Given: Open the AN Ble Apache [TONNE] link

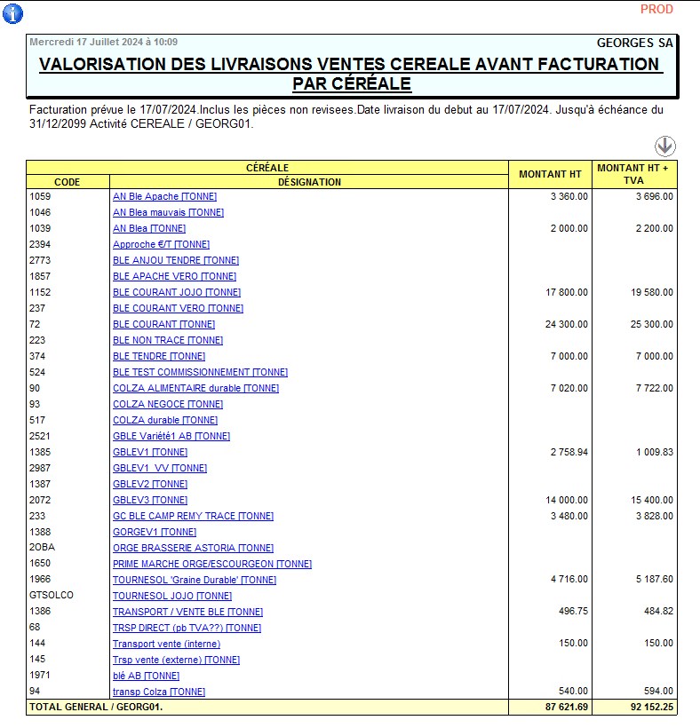Looking at the screenshot, I should pyautogui.click(x=164, y=196).
